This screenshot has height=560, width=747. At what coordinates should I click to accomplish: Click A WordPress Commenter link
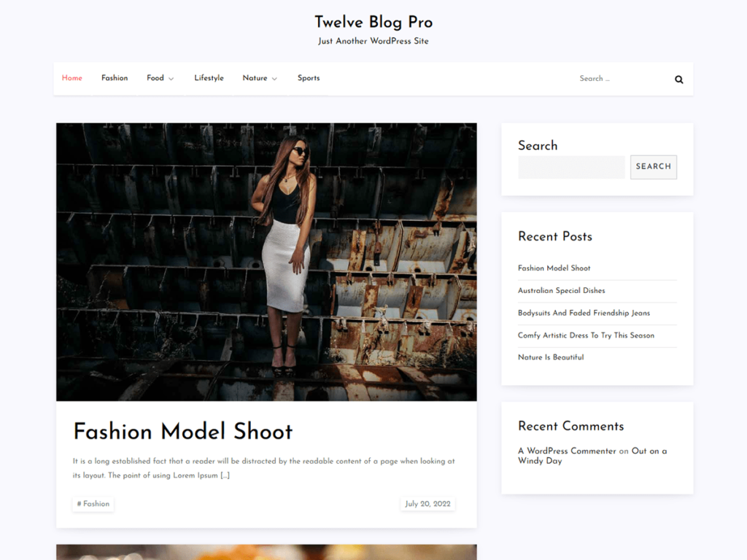(x=567, y=451)
